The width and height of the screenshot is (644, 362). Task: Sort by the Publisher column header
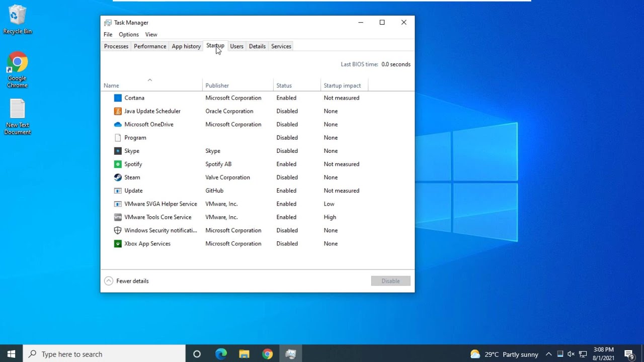click(238, 85)
